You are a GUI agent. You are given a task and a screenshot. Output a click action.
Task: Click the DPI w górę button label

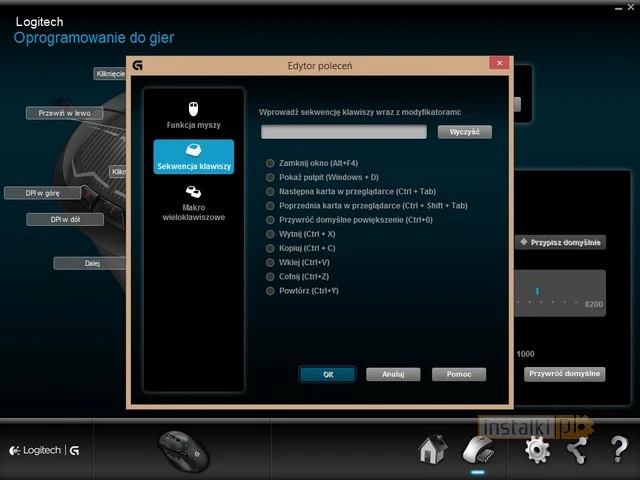point(42,193)
